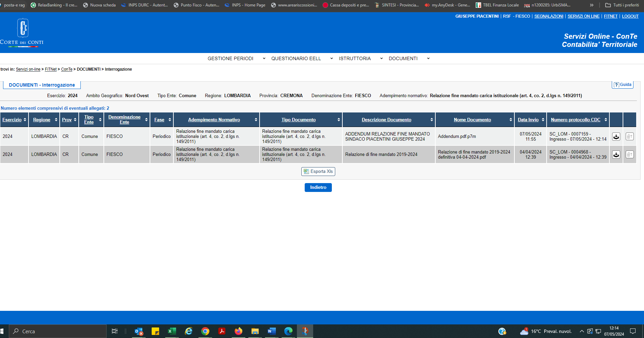Open the DOCUMENTI menu
This screenshot has height=338, width=644.
[x=409, y=58]
